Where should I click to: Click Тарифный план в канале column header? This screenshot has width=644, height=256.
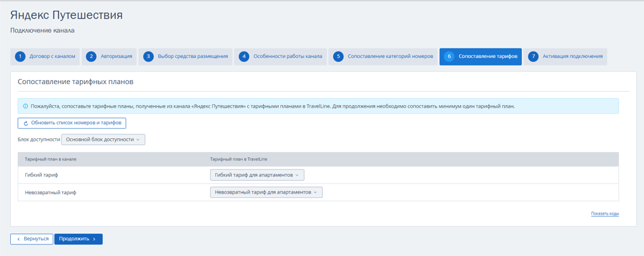point(51,159)
